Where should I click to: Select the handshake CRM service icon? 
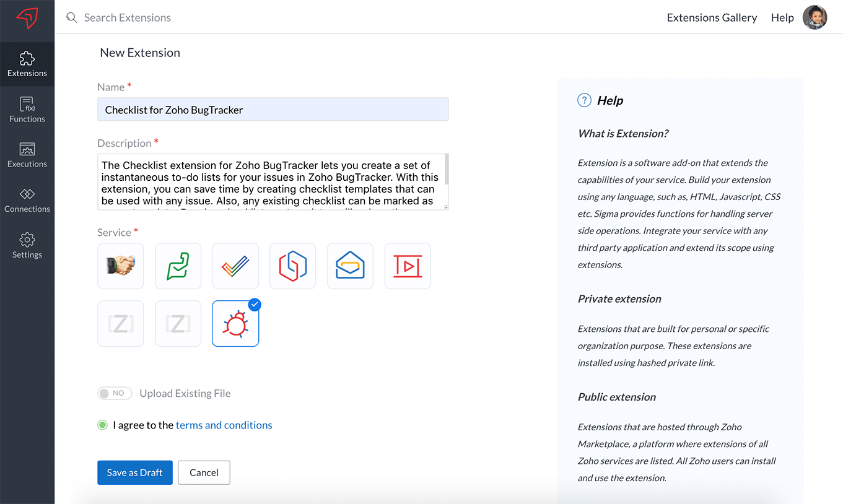pyautogui.click(x=121, y=266)
